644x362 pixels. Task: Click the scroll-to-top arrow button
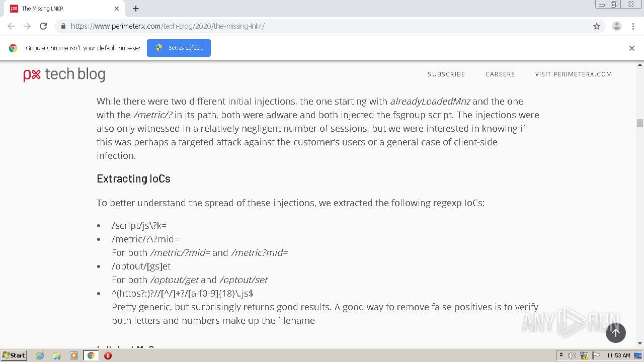[x=615, y=332]
